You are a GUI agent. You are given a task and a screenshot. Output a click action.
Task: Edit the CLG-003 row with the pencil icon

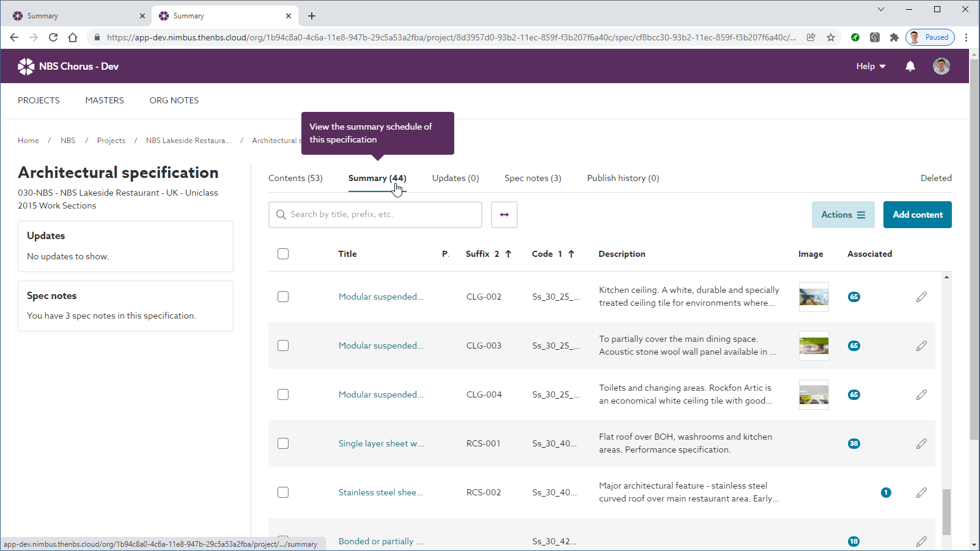coord(921,346)
